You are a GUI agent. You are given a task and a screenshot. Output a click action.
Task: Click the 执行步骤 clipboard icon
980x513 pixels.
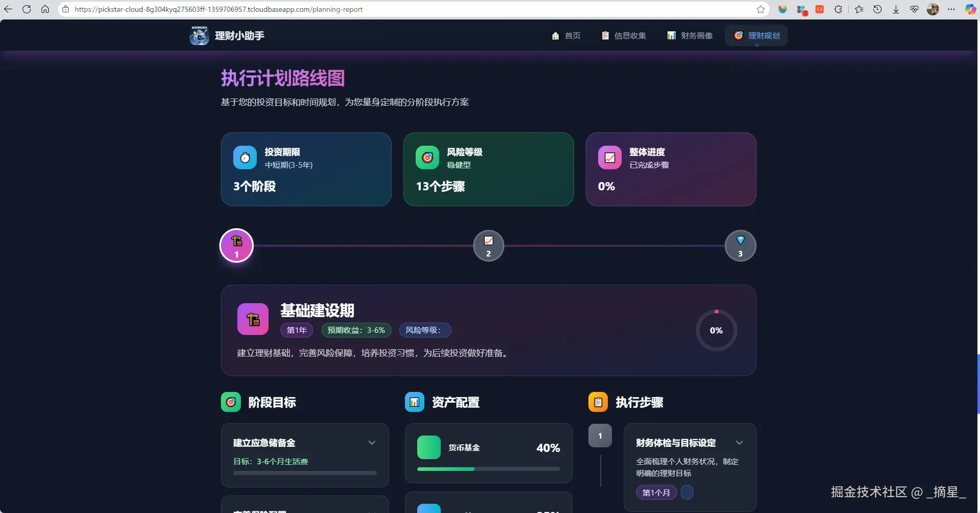pyautogui.click(x=598, y=402)
